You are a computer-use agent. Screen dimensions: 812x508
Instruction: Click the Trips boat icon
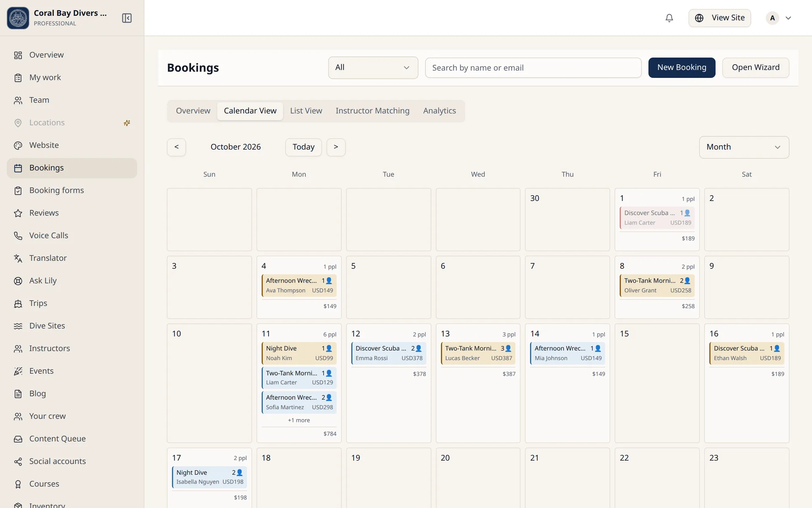pos(18,304)
